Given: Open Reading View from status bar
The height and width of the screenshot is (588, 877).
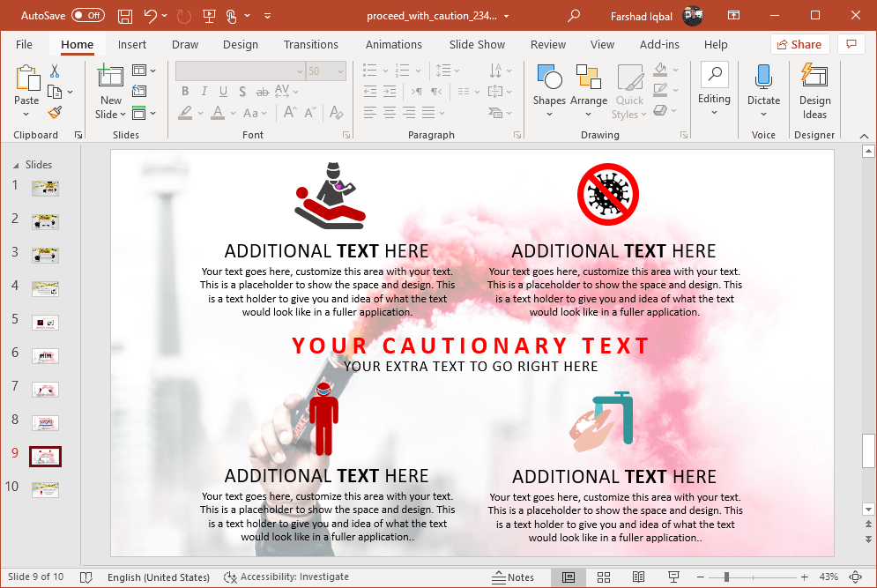Looking at the screenshot, I should [639, 577].
